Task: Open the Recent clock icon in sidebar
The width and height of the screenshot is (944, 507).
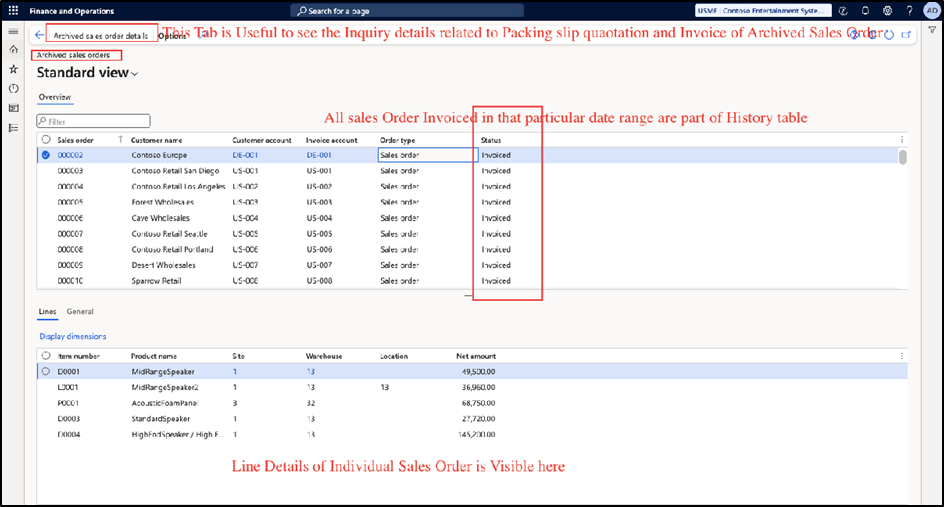Action: pyautogui.click(x=13, y=88)
